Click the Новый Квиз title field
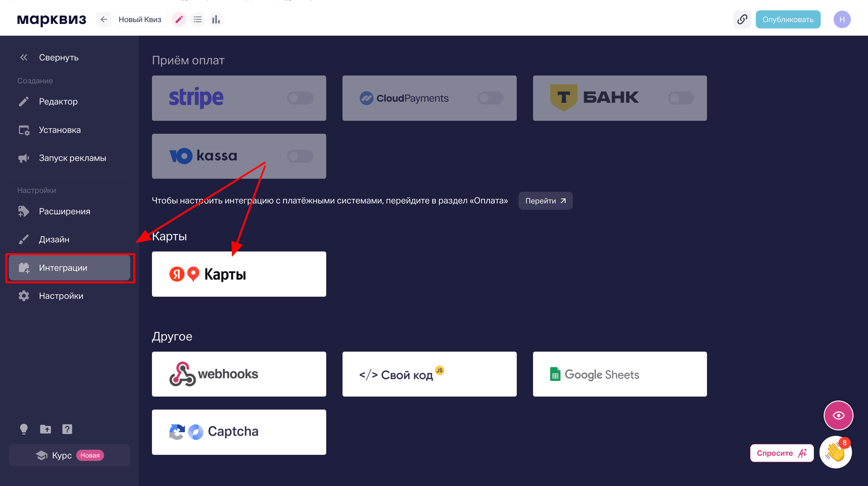This screenshot has height=486, width=868. pos(140,19)
